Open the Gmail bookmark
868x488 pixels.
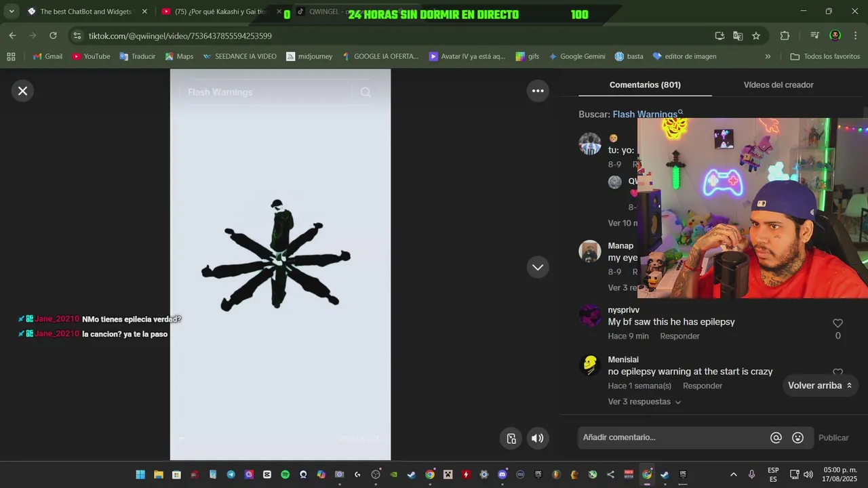47,56
